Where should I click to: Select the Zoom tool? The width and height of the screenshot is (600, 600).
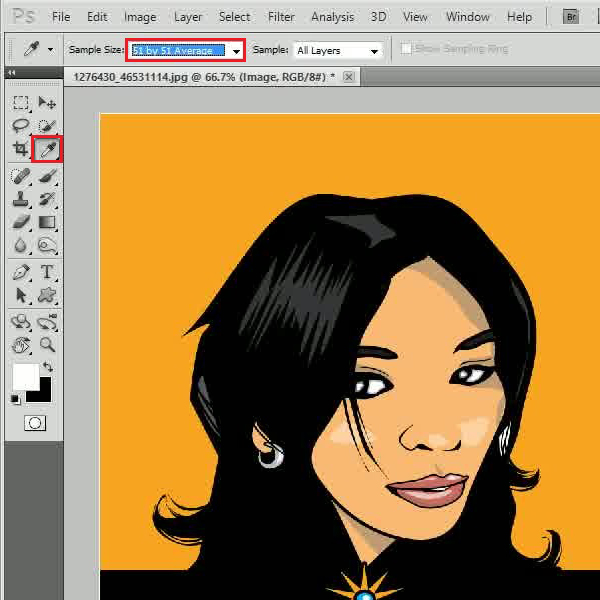pos(47,345)
